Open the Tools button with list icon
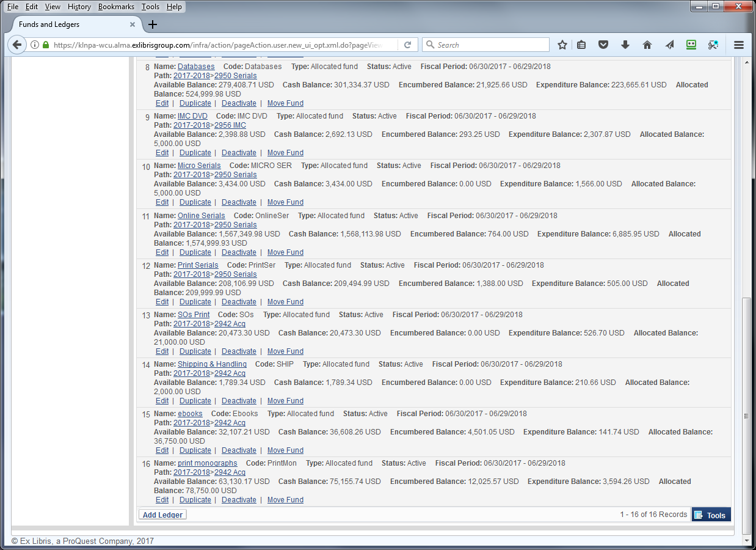 [711, 515]
